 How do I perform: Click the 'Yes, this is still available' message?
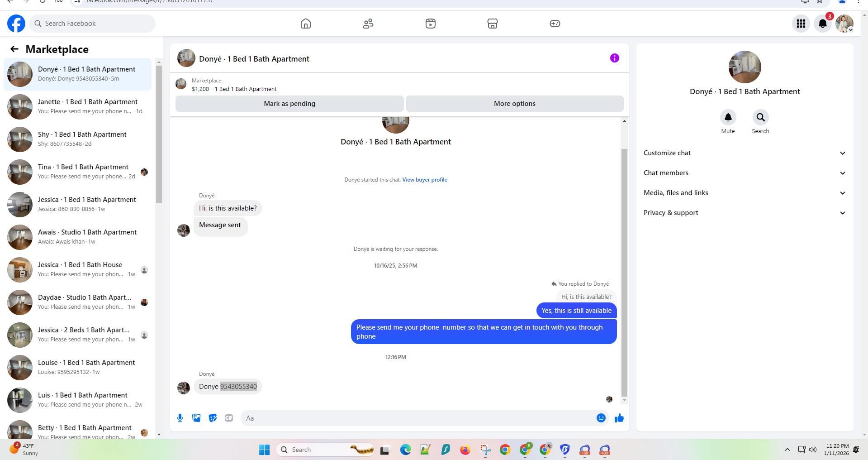[577, 311]
